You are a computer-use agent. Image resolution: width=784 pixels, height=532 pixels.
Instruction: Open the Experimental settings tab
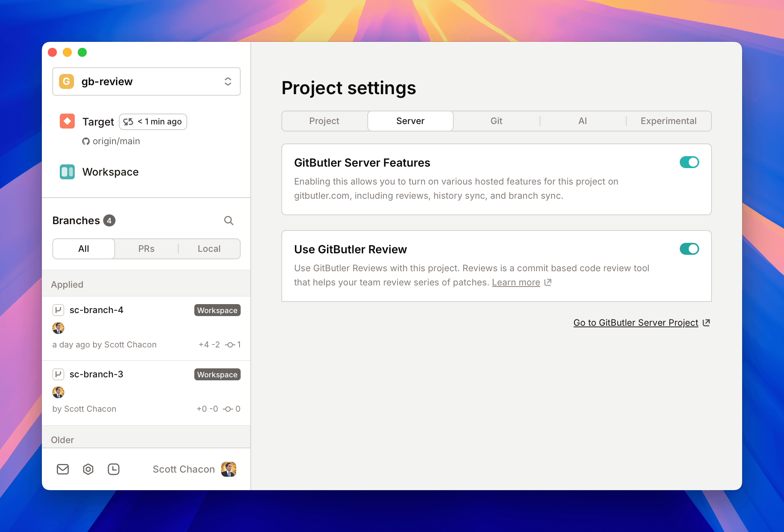[668, 121]
